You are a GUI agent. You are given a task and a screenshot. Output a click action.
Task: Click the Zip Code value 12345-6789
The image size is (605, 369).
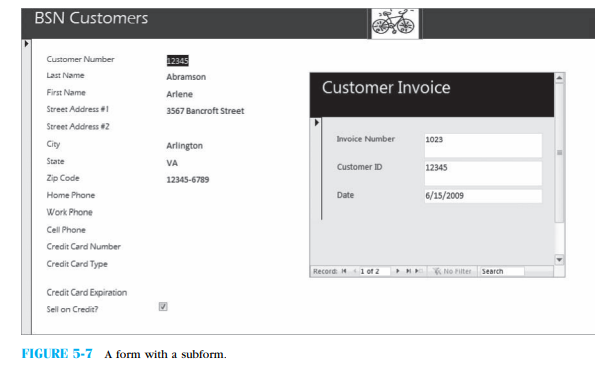(x=188, y=179)
